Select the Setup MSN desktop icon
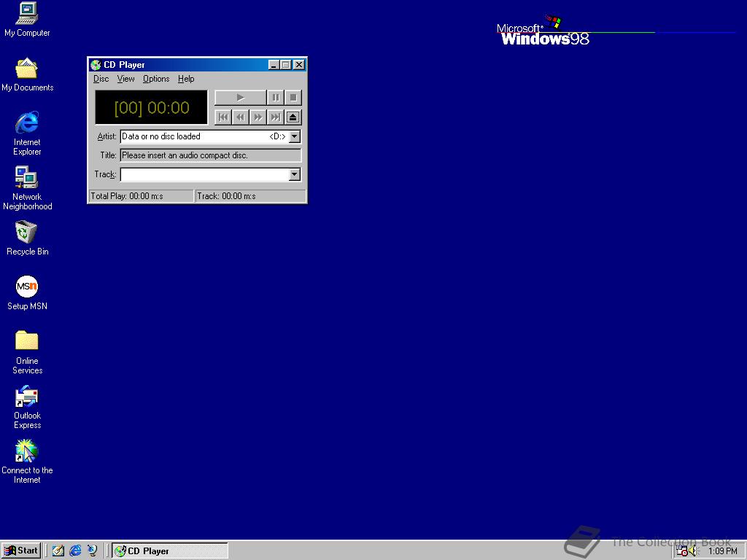Viewport: 747px width, 560px height. click(27, 293)
